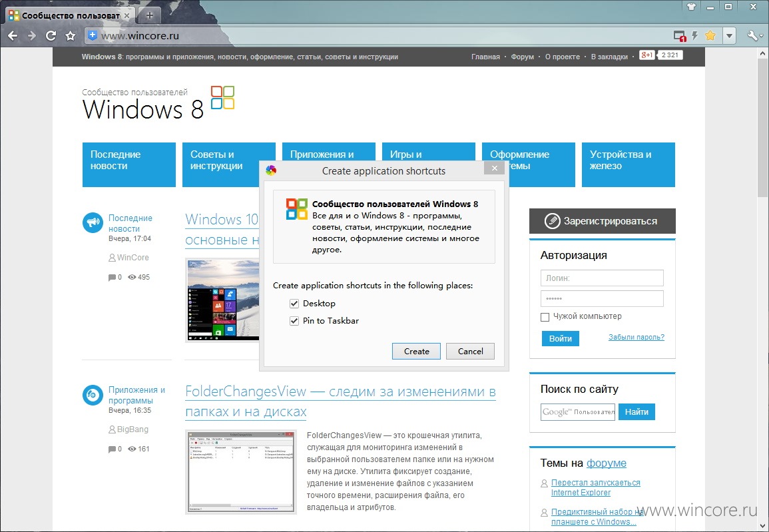
Task: Select the Приложения и blue navigation tile
Action: (329, 152)
